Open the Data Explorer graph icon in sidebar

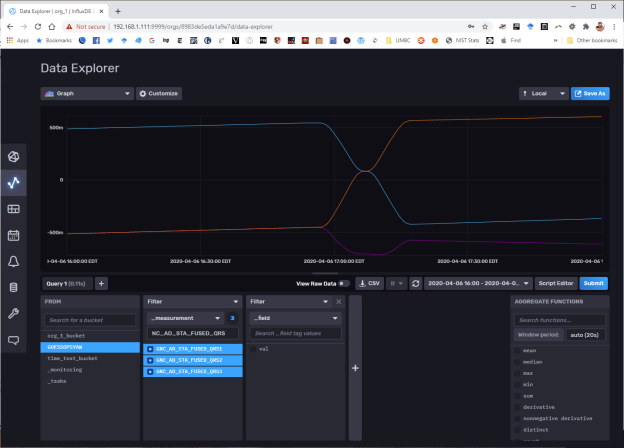14,183
